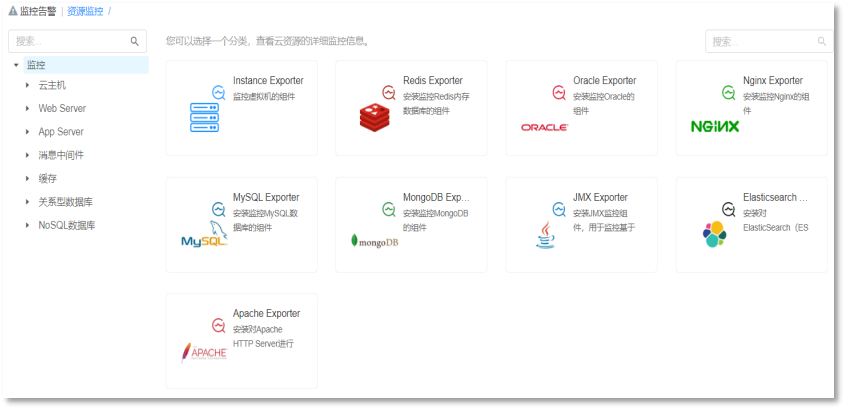The image size is (845, 409).
Task: Click the 监控告警 breadcrumb title
Action: click(x=38, y=11)
